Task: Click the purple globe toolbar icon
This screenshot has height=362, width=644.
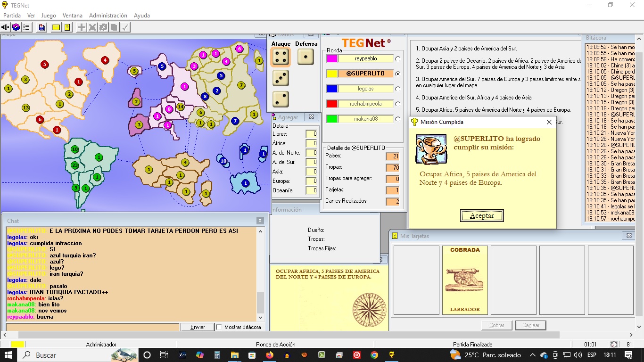Action: 16,27
